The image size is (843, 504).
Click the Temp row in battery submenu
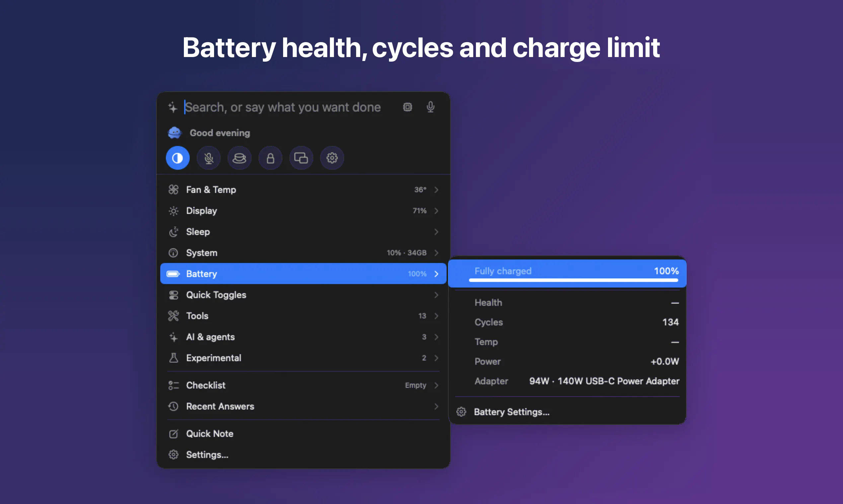[x=567, y=342]
